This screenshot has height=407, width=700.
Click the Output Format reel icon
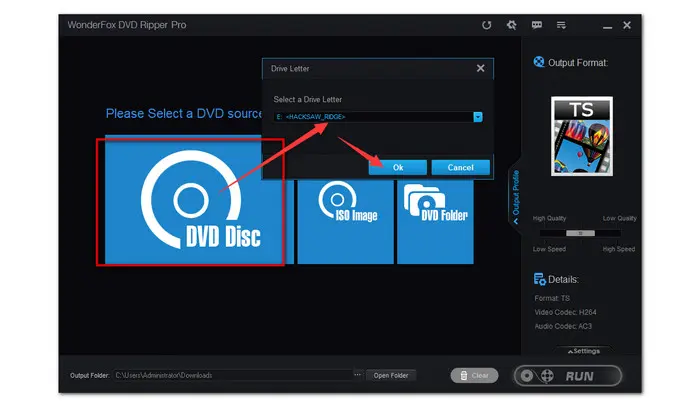539,62
